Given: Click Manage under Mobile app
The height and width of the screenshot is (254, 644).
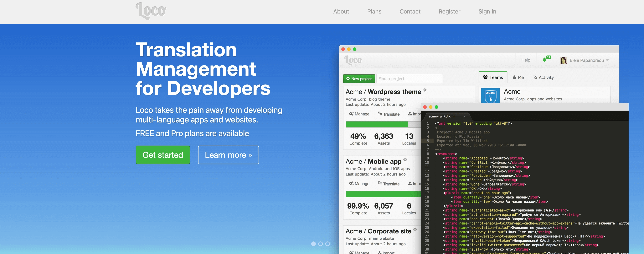Looking at the screenshot, I should point(359,184).
